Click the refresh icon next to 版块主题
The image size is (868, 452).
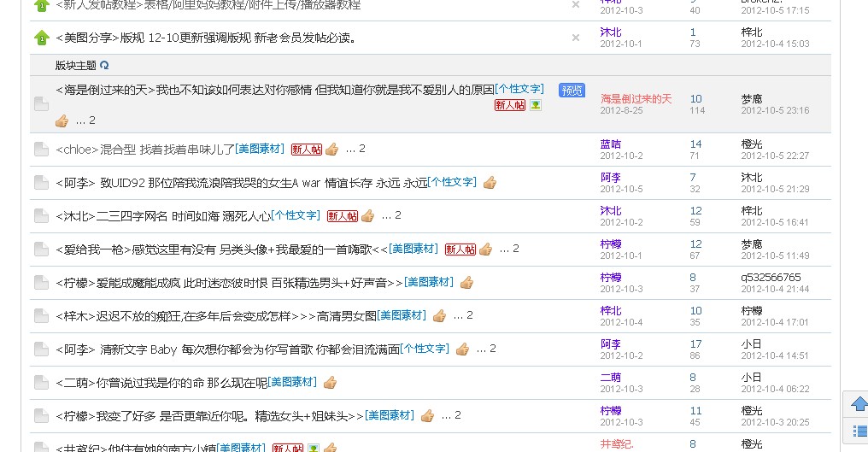coord(104,65)
